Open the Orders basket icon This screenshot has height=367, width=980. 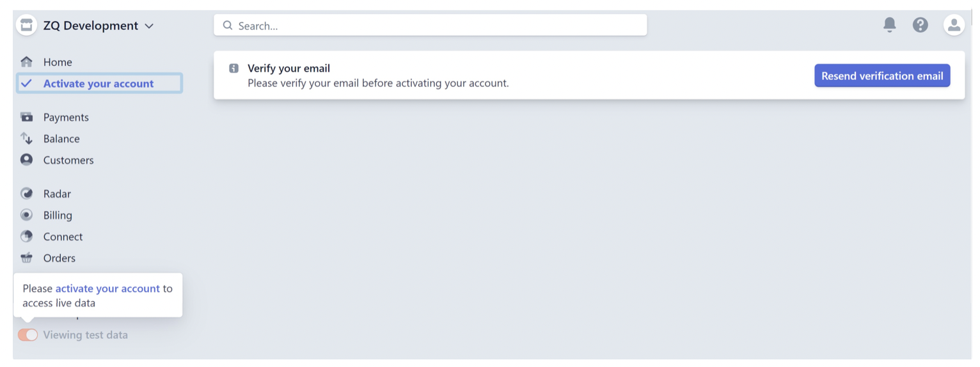[26, 258]
